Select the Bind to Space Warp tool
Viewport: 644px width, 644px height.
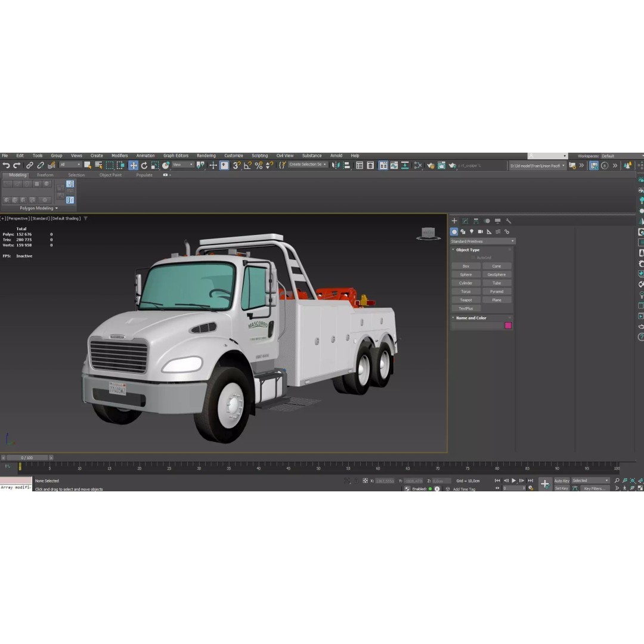[51, 166]
